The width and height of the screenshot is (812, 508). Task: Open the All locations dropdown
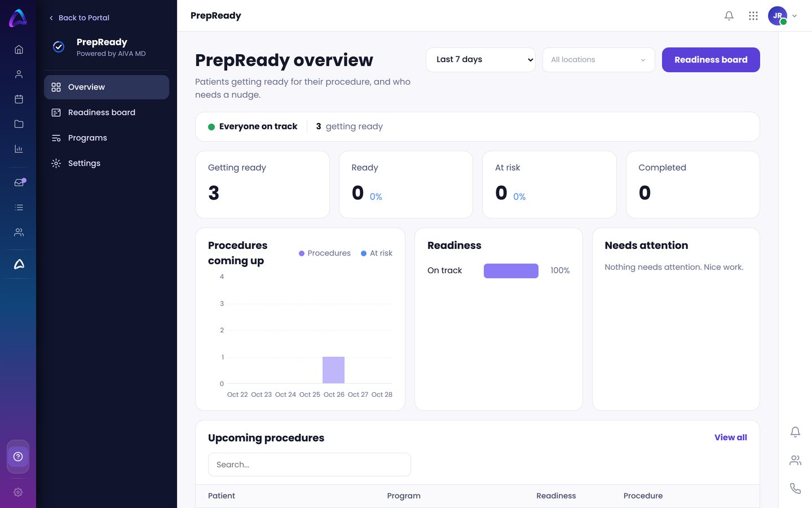click(598, 60)
